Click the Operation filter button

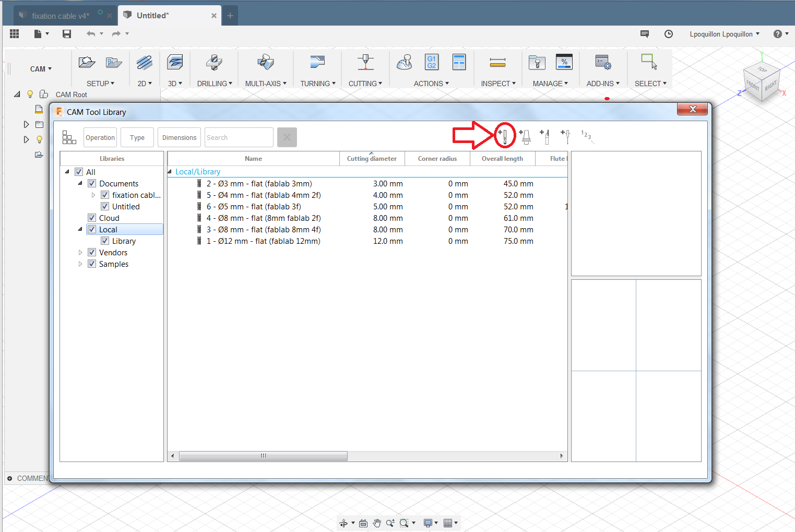pyautogui.click(x=100, y=138)
